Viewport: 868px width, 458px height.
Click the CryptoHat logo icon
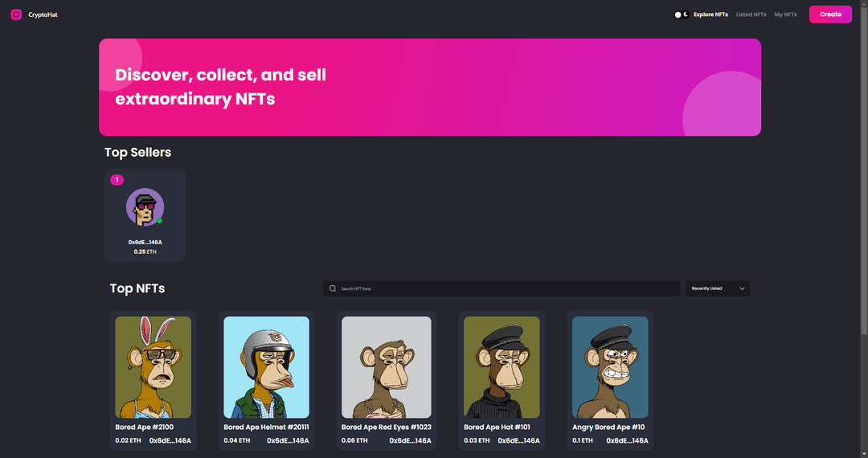coord(16,14)
